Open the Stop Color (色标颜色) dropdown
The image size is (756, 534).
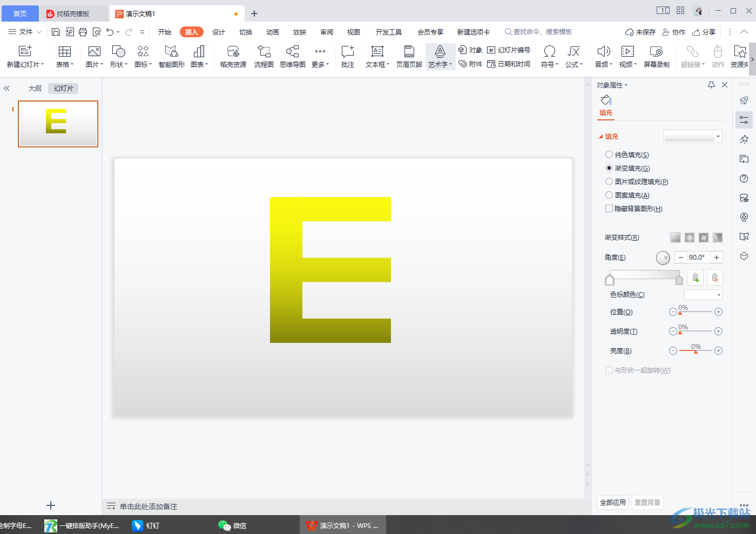703,295
